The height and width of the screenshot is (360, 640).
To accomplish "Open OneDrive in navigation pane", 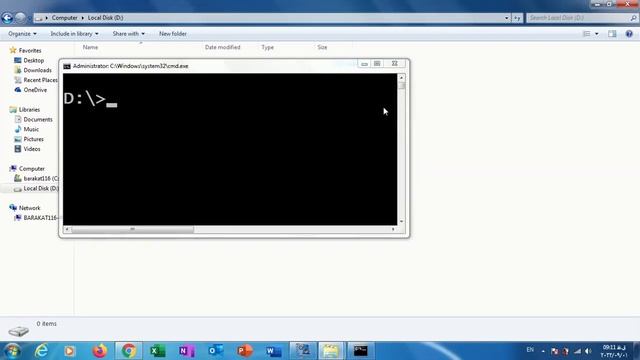I will click(x=35, y=90).
